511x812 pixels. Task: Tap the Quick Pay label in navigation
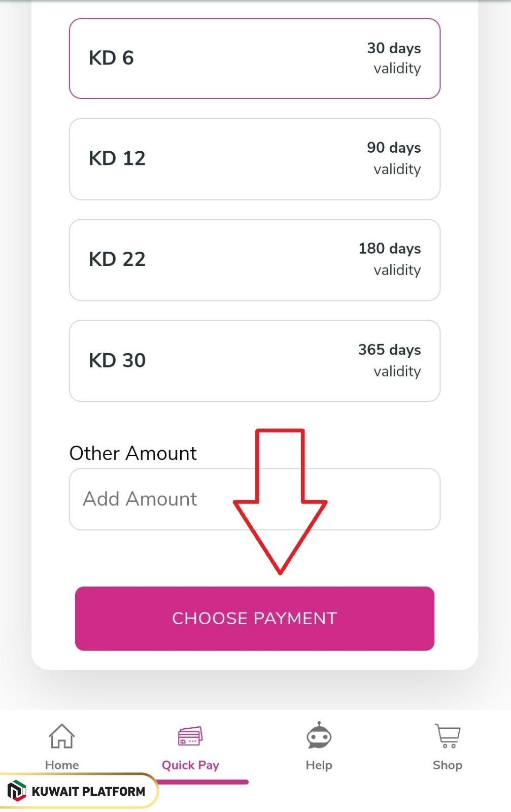click(x=190, y=765)
